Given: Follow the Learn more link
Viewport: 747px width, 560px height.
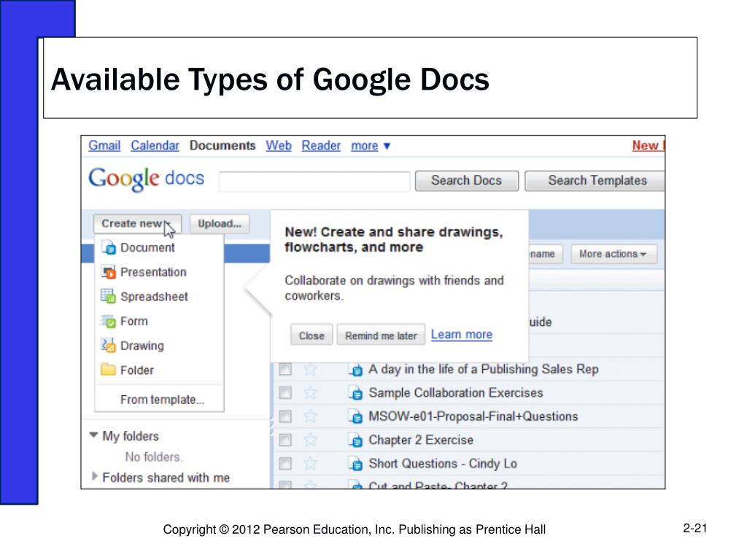Looking at the screenshot, I should 461,335.
